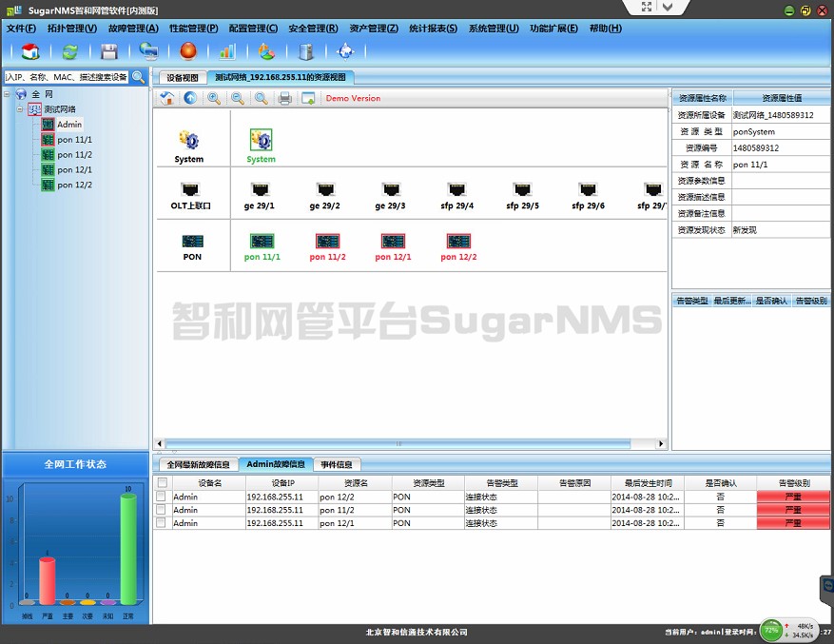
Task: Open the 配置管理(C) menu
Action: (x=253, y=29)
